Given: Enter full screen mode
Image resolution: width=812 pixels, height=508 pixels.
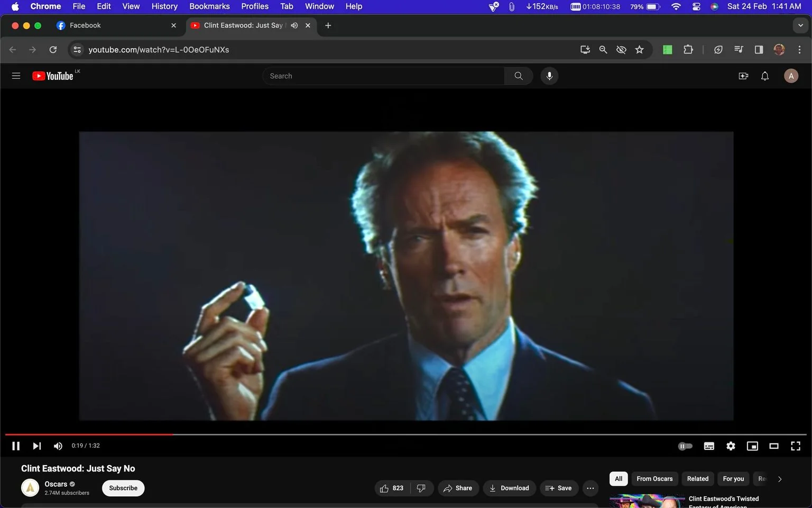Looking at the screenshot, I should [796, 446].
